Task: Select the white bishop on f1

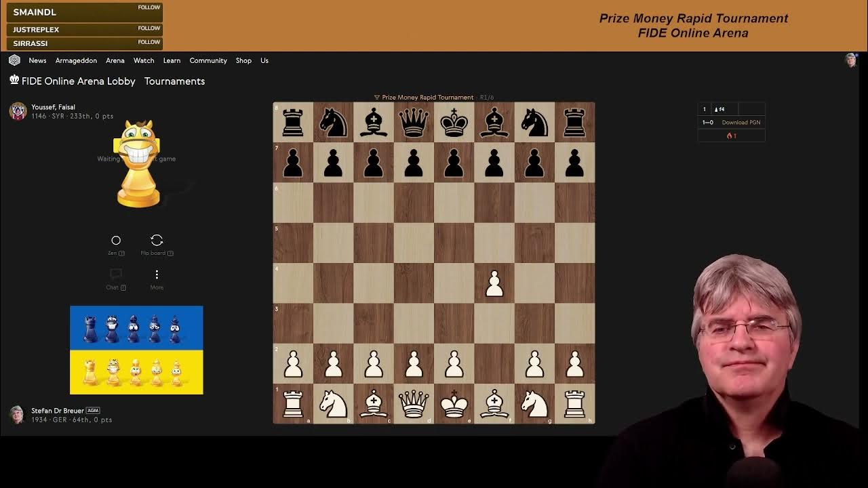Action: pos(494,404)
